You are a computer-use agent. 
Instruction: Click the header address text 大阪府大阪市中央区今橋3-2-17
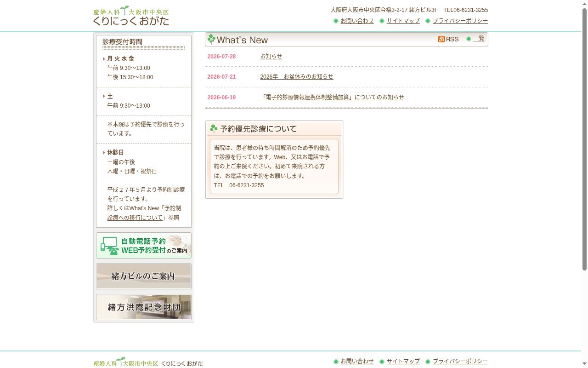[x=369, y=10]
